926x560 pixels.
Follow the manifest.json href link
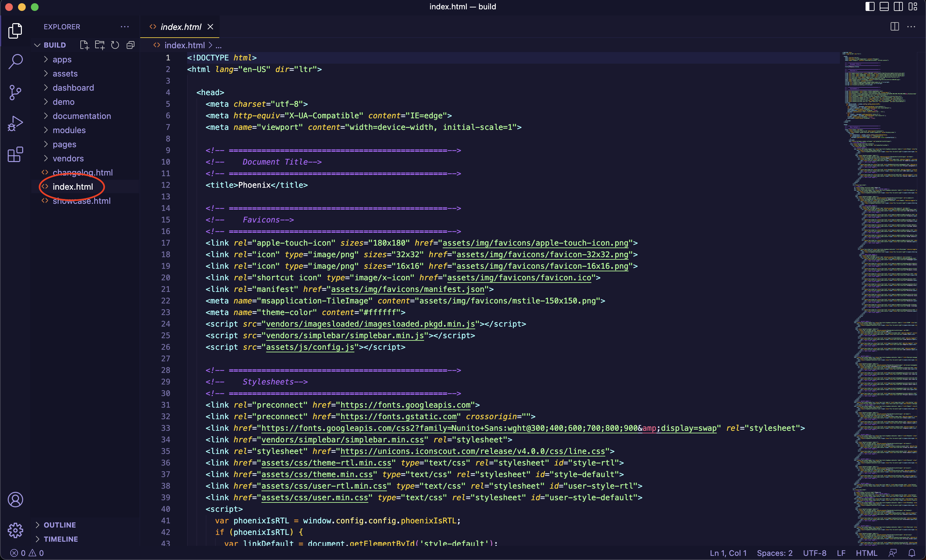click(407, 289)
